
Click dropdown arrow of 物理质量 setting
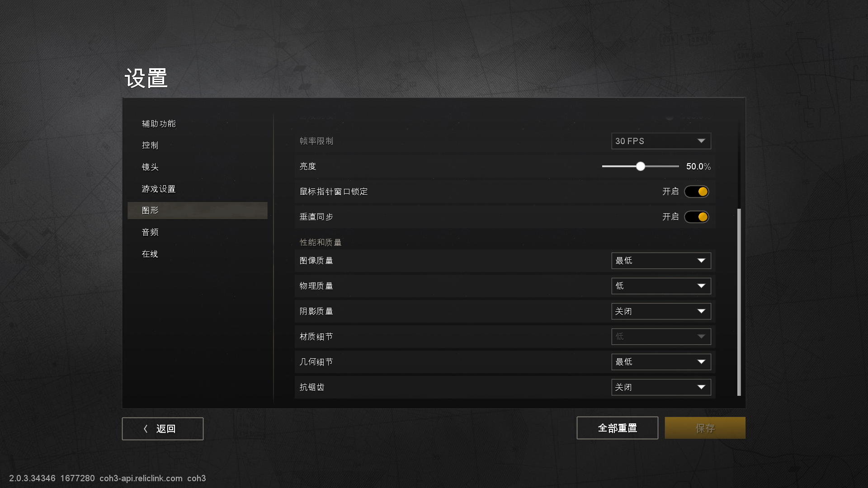click(x=701, y=286)
